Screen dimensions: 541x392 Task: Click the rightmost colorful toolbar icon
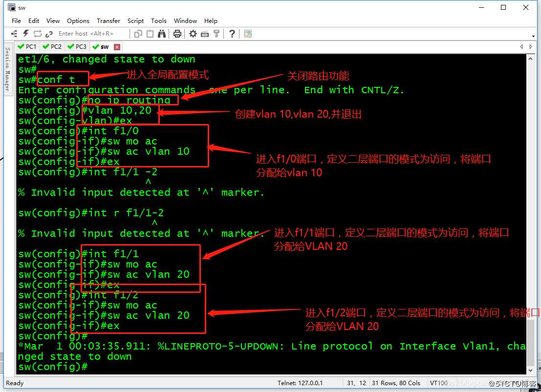(x=248, y=34)
